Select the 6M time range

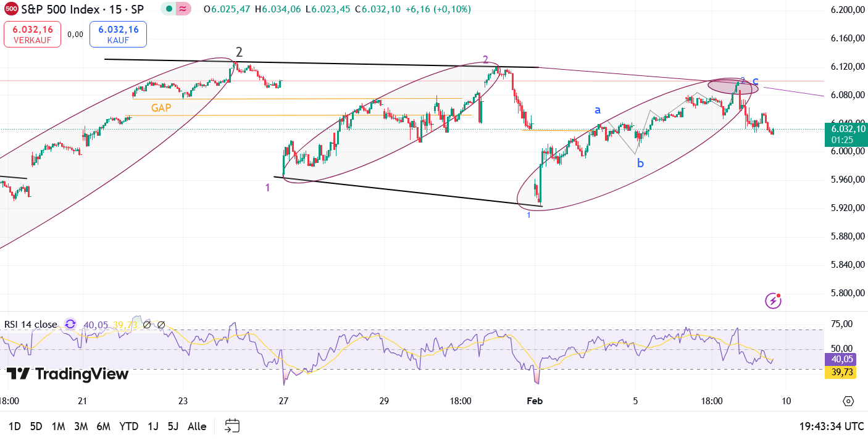[103, 426]
